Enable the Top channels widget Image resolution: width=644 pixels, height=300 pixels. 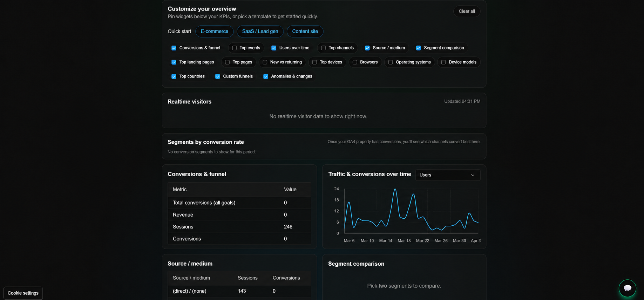tap(323, 48)
